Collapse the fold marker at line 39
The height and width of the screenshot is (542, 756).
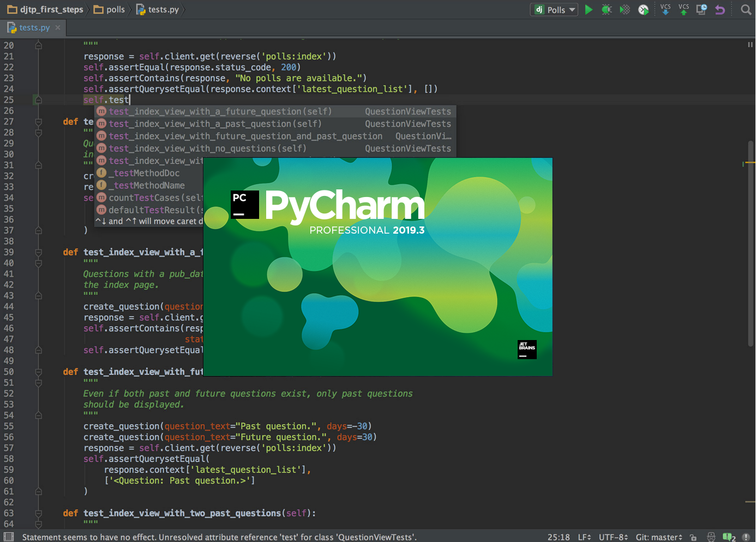click(38, 252)
